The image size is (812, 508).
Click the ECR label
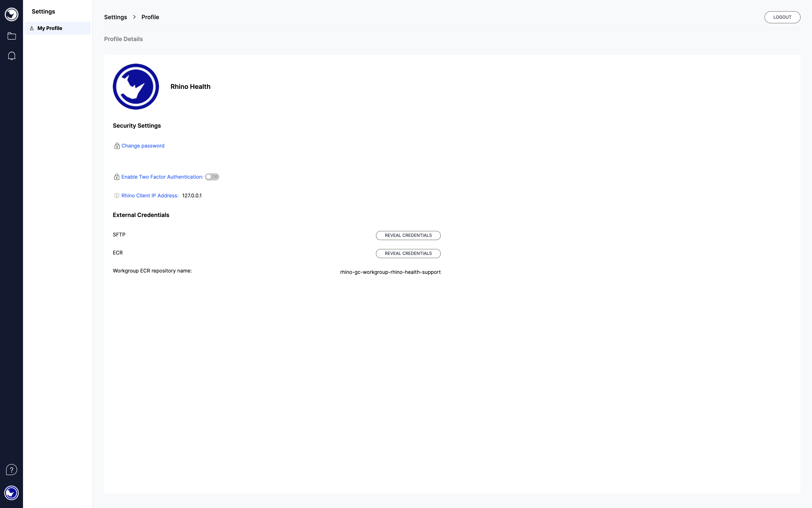(x=118, y=253)
